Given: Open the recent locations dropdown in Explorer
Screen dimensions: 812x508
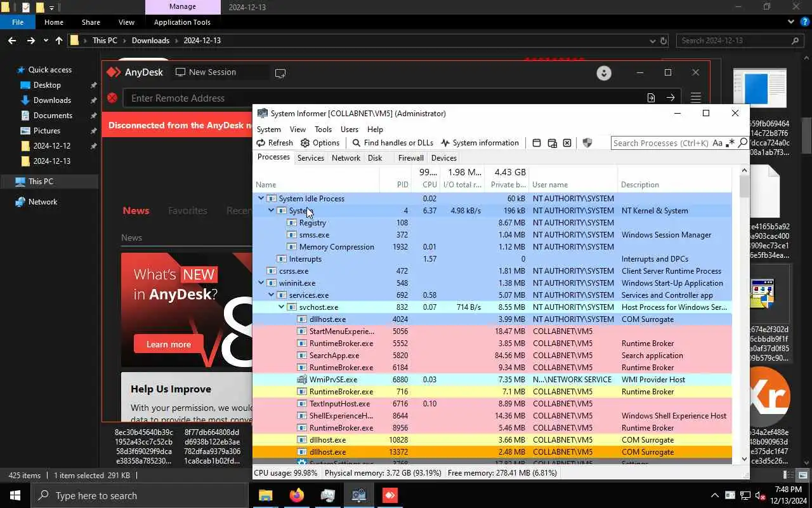Looking at the screenshot, I should tap(46, 41).
